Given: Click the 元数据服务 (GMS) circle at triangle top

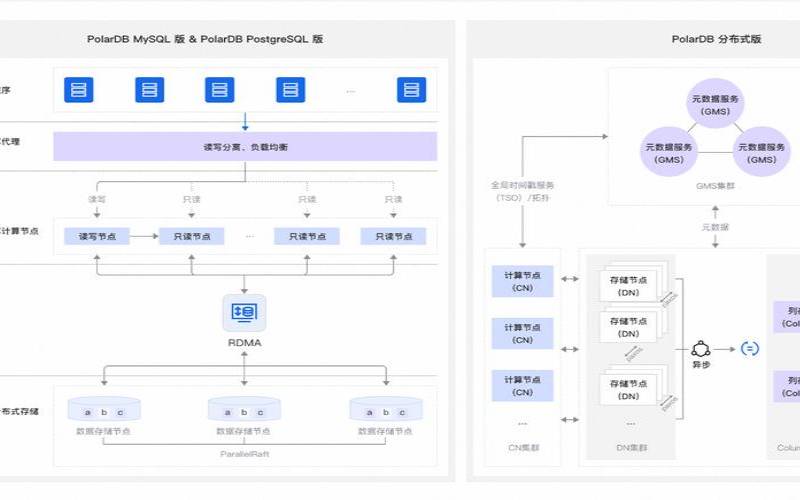Looking at the screenshot, I should tap(715, 104).
